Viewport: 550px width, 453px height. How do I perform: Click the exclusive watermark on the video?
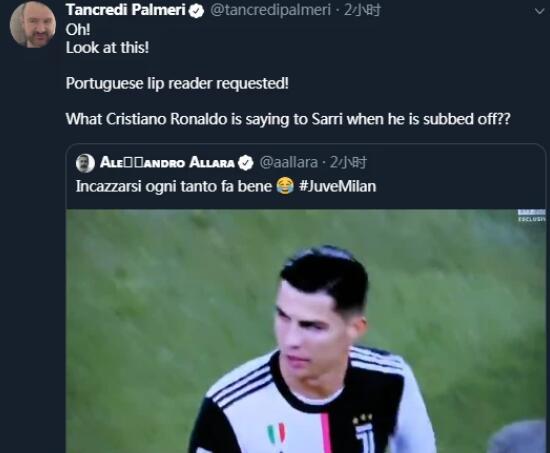click(x=531, y=215)
